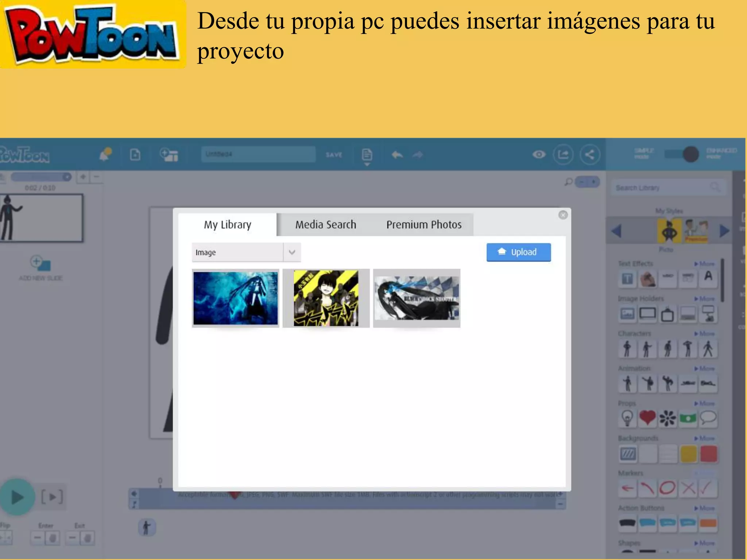Select the black splat prop
Viewport: 747px width, 560px height.
(x=667, y=419)
